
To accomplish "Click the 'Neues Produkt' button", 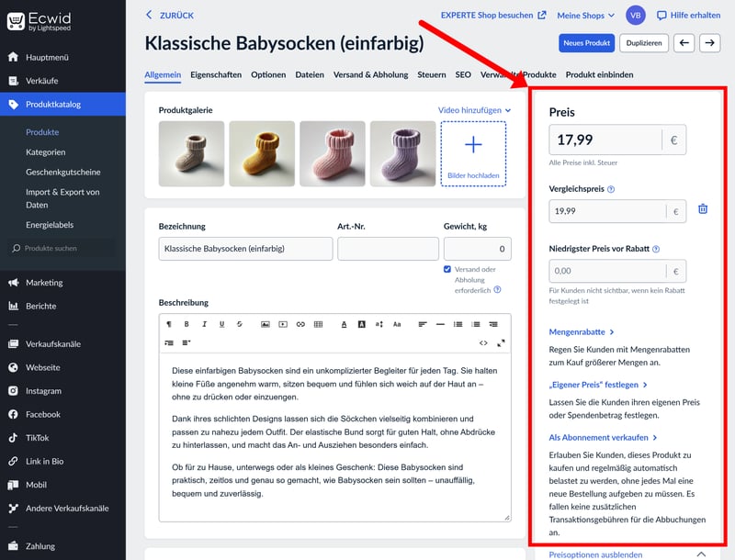I will coord(586,43).
